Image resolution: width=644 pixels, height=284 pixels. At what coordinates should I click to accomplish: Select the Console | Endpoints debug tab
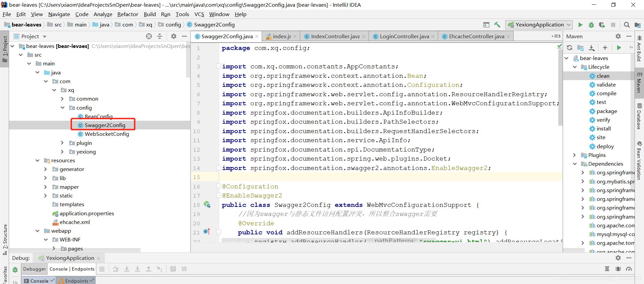(72, 269)
